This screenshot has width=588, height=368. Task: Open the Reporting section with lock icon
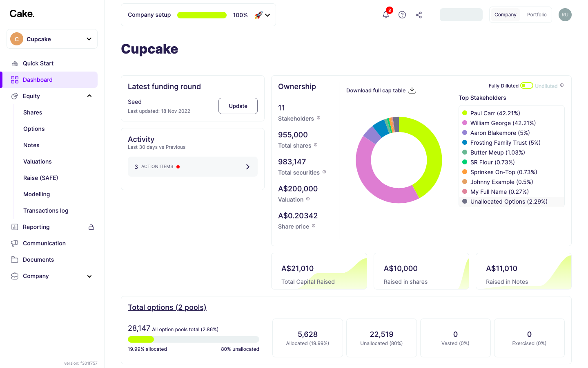[36, 227]
